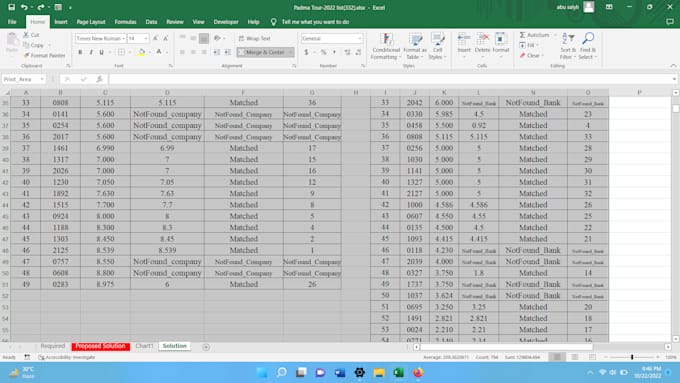The width and height of the screenshot is (680, 383).
Task: Click the Fill Color bucket icon
Action: coord(141,52)
